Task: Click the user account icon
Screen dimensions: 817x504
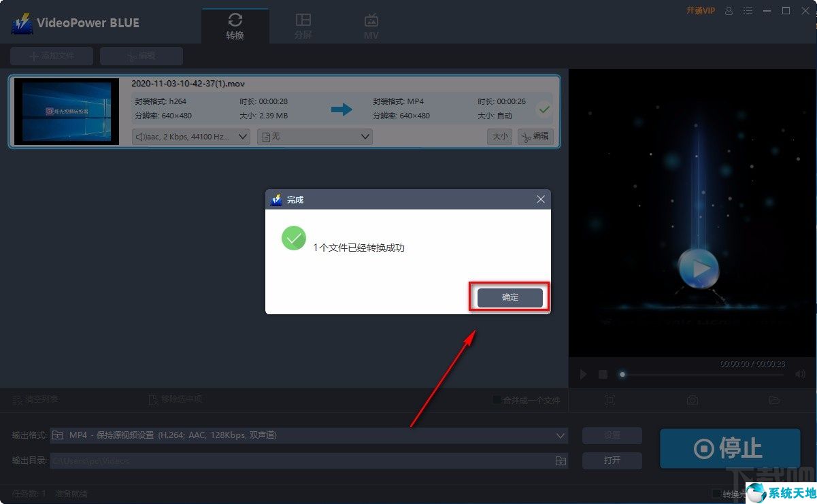Action: tap(729, 11)
